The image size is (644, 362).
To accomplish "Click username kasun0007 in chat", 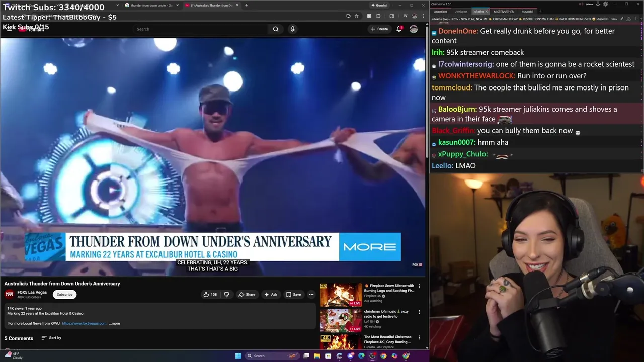I will pyautogui.click(x=456, y=142).
